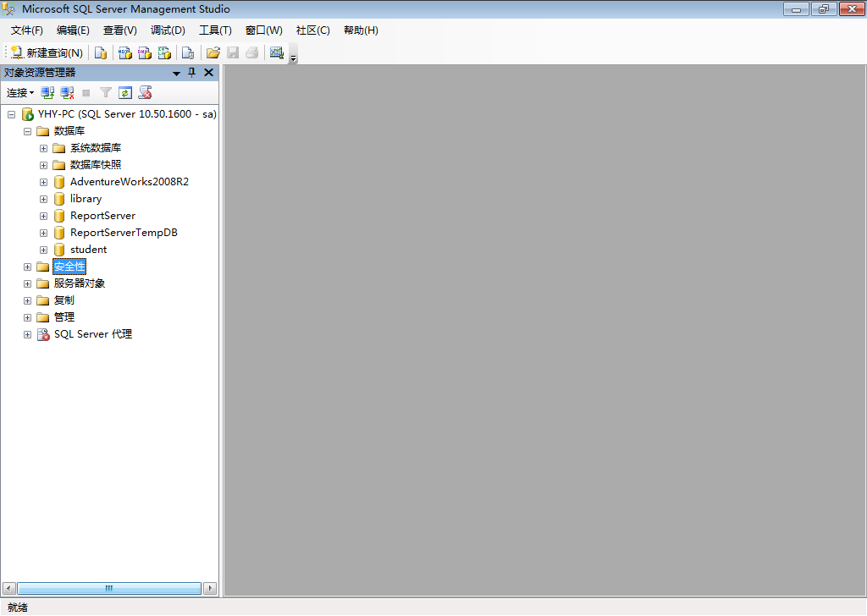Click the SQL Server 代理 agent icon

(43, 334)
